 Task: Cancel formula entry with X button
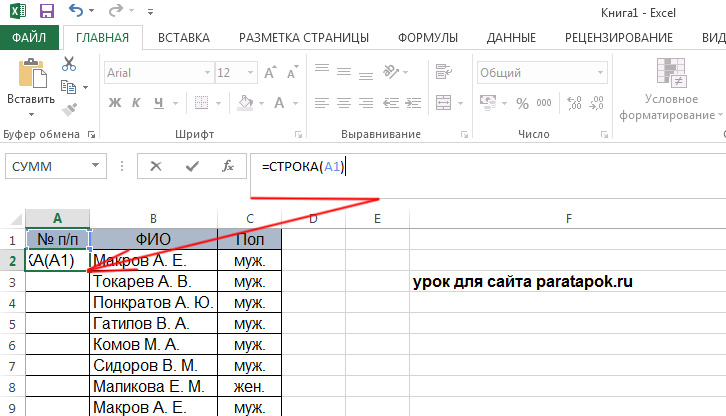coord(156,166)
